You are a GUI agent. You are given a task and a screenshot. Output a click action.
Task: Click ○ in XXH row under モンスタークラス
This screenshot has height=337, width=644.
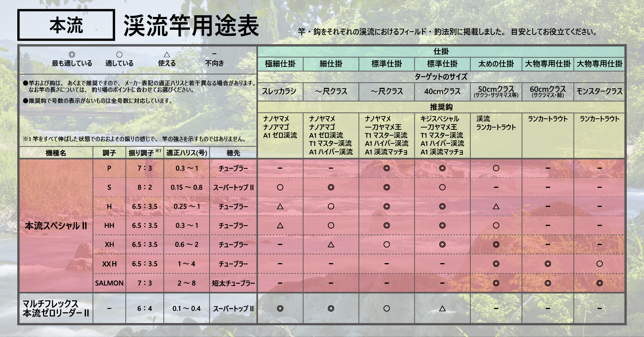coord(599,264)
